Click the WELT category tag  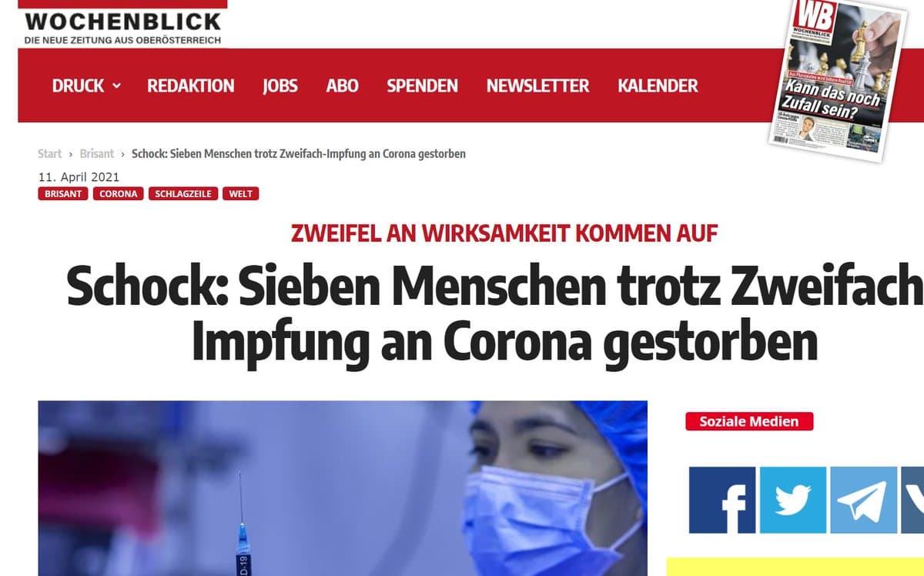pos(241,193)
